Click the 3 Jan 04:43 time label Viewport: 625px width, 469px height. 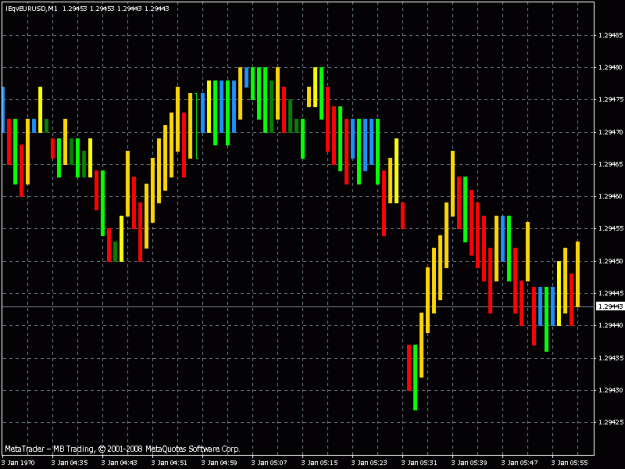[119, 463]
